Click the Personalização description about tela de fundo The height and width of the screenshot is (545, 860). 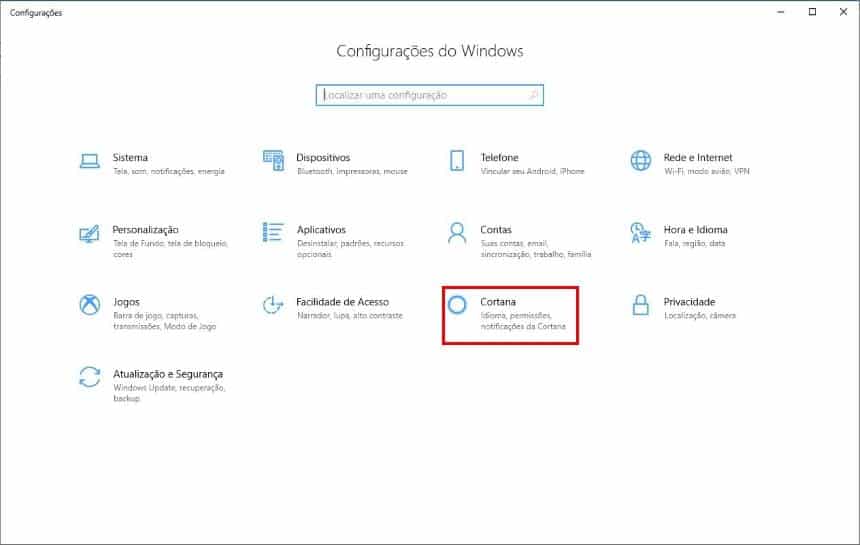171,249
